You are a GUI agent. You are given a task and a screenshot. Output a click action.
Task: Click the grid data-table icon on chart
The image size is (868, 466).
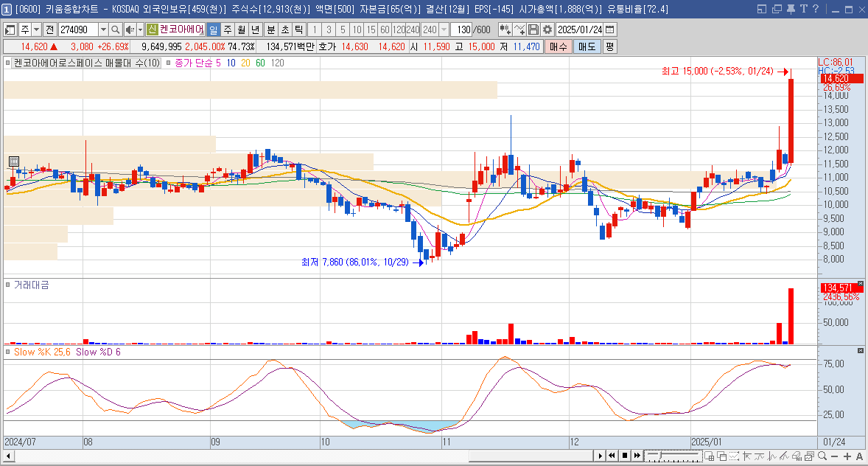pyautogui.click(x=14, y=161)
